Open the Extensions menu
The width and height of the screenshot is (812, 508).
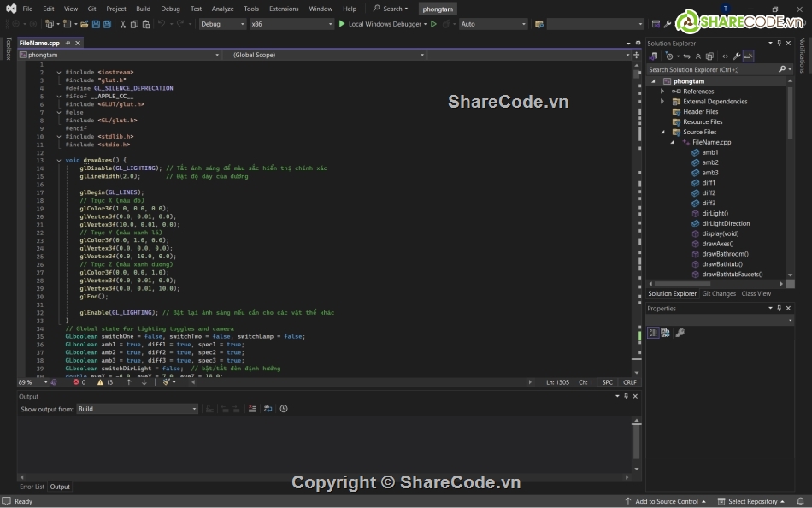[284, 9]
